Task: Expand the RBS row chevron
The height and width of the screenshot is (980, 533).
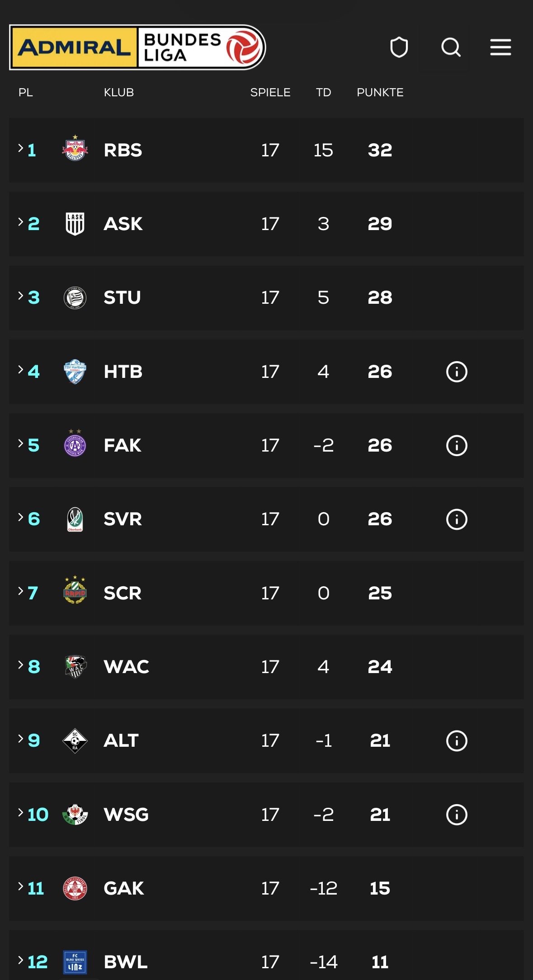Action: click(x=21, y=148)
